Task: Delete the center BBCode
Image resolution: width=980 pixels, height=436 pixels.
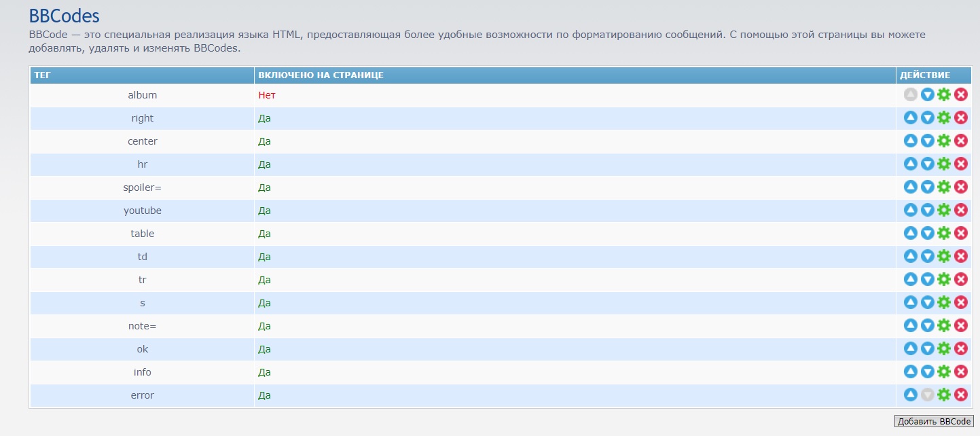Action: pos(960,141)
